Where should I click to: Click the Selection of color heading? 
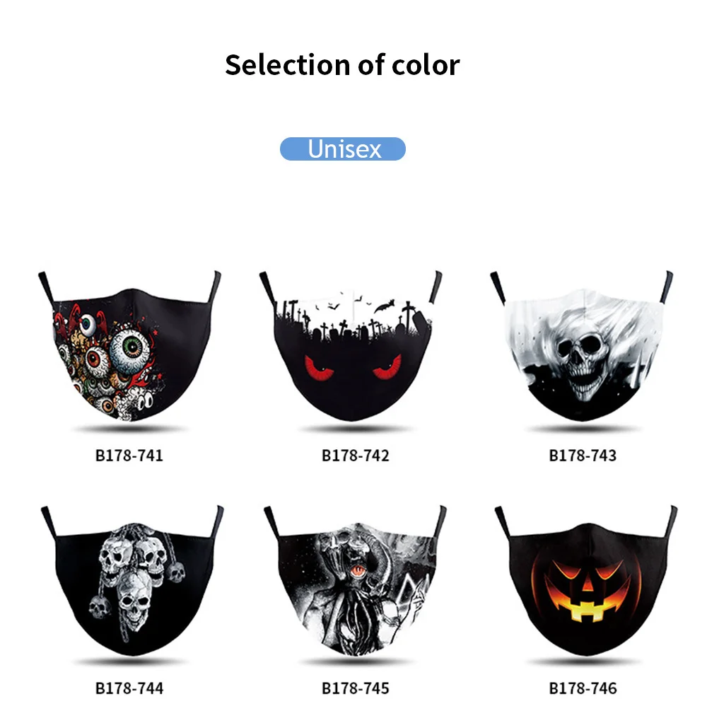point(342,64)
